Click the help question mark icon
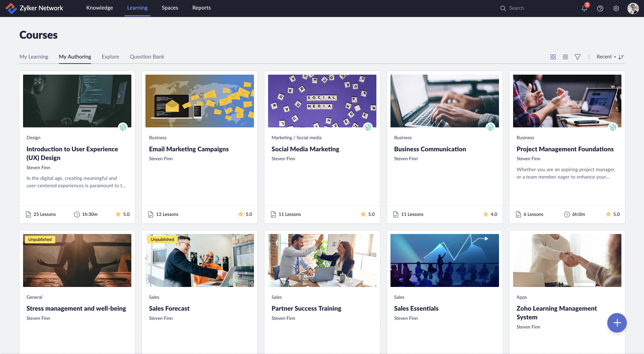The width and height of the screenshot is (644, 354). [600, 8]
